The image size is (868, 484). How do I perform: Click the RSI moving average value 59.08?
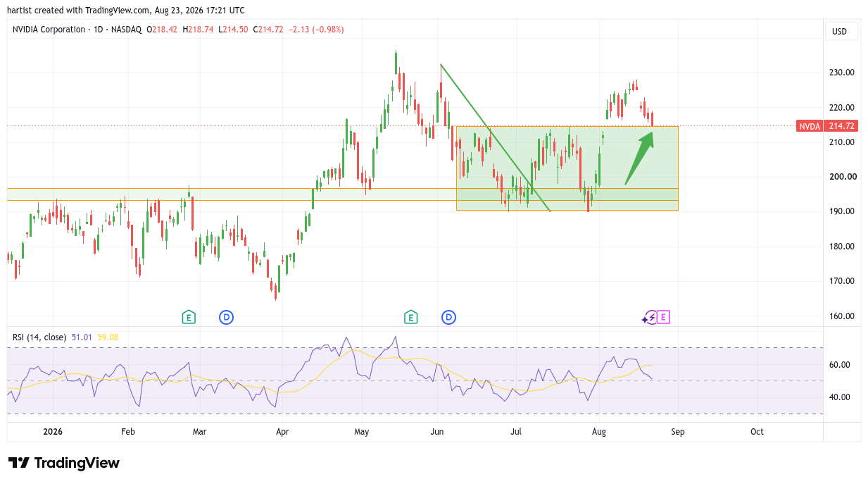[108, 337]
